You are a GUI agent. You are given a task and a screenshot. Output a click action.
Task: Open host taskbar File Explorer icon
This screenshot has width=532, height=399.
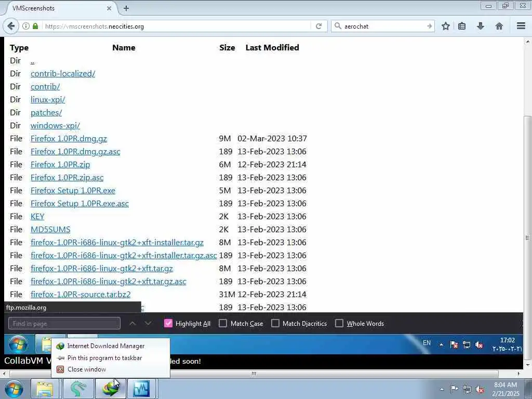coord(45,389)
